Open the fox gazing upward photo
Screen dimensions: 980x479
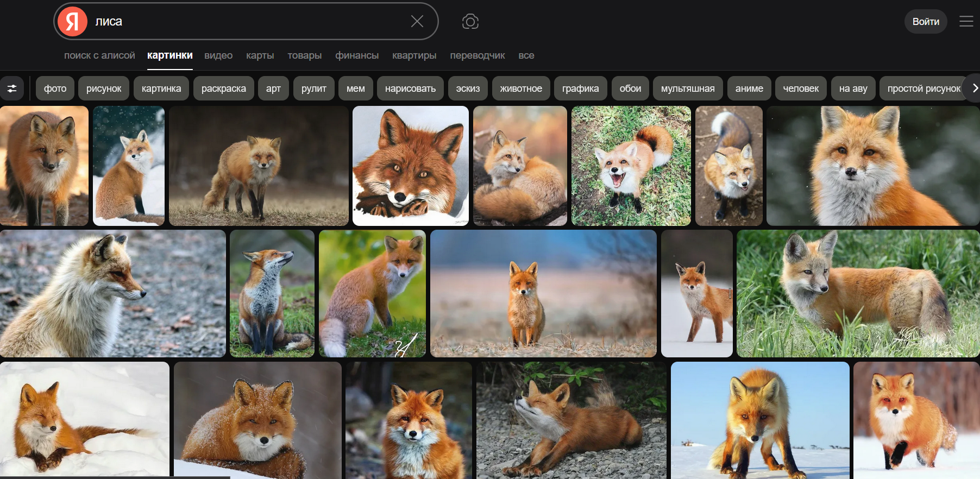(272, 293)
